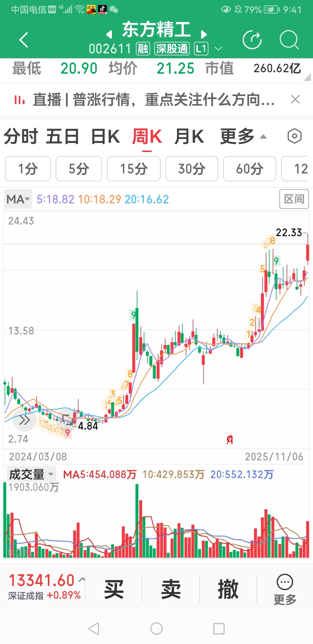Go to next stock with right triangle
This screenshot has width=313, height=644.
[204, 35]
